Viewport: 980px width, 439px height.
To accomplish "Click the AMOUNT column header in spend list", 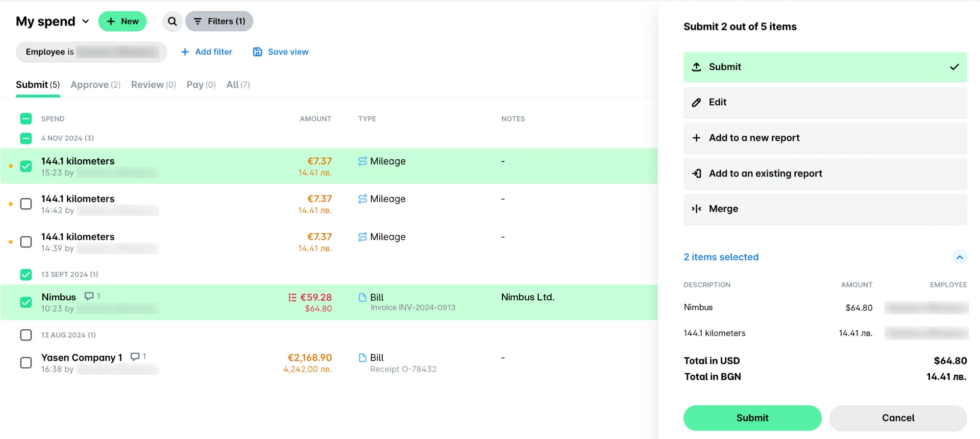I will pyautogui.click(x=316, y=119).
